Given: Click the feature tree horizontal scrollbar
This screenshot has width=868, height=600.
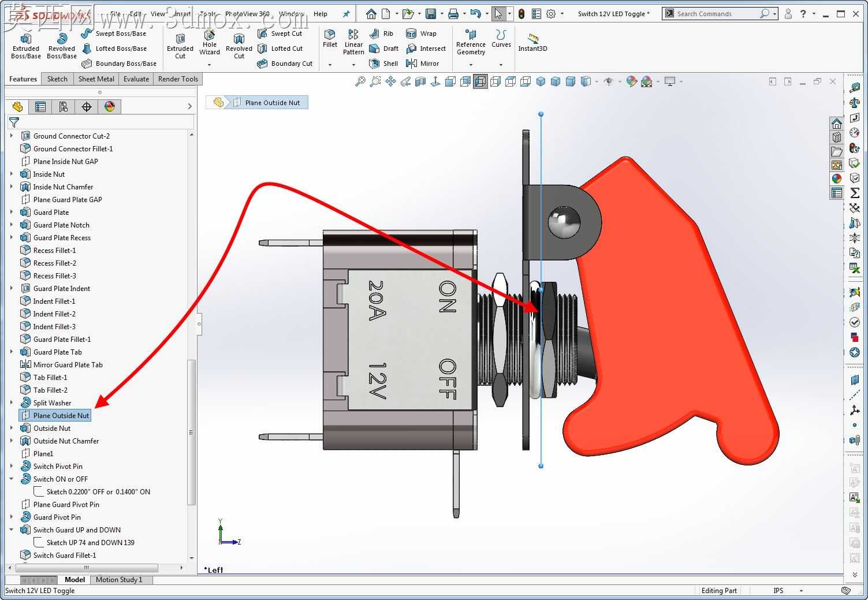Looking at the screenshot, I should (87, 568).
